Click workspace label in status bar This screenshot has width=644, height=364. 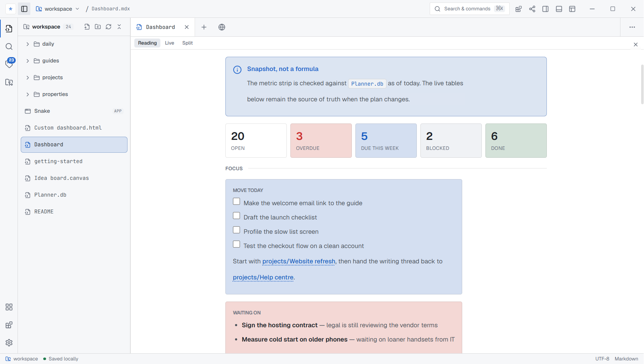pos(22,359)
